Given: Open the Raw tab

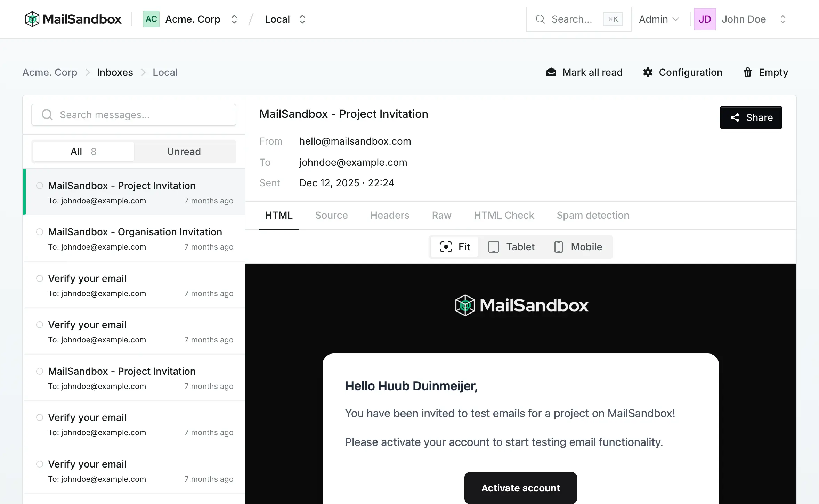Looking at the screenshot, I should click(x=441, y=215).
